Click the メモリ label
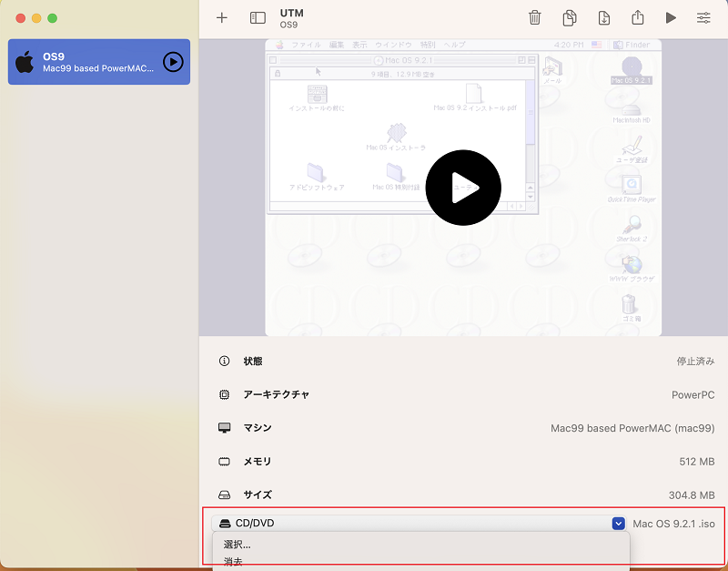The height and width of the screenshot is (571, 728). click(258, 462)
